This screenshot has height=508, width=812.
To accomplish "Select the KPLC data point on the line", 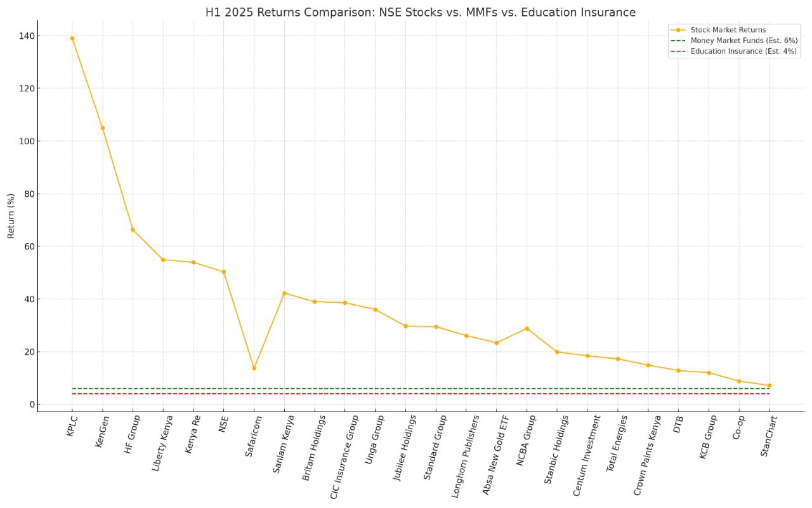I will click(x=72, y=38).
